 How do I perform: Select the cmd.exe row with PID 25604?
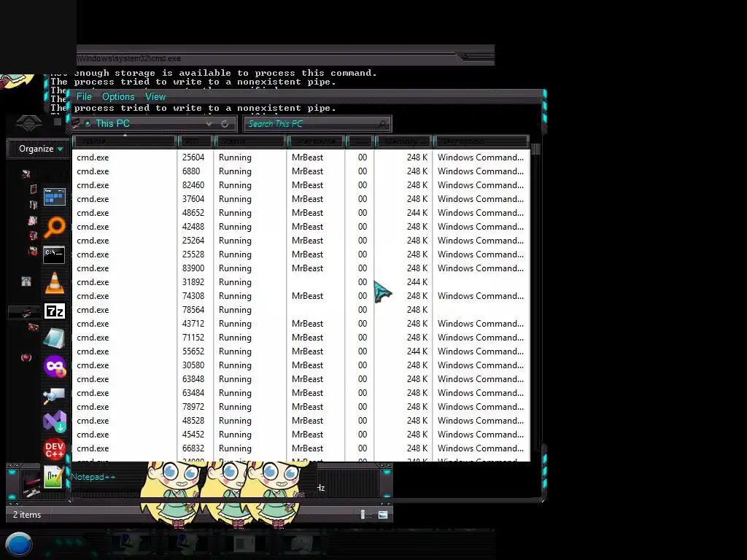click(301, 157)
